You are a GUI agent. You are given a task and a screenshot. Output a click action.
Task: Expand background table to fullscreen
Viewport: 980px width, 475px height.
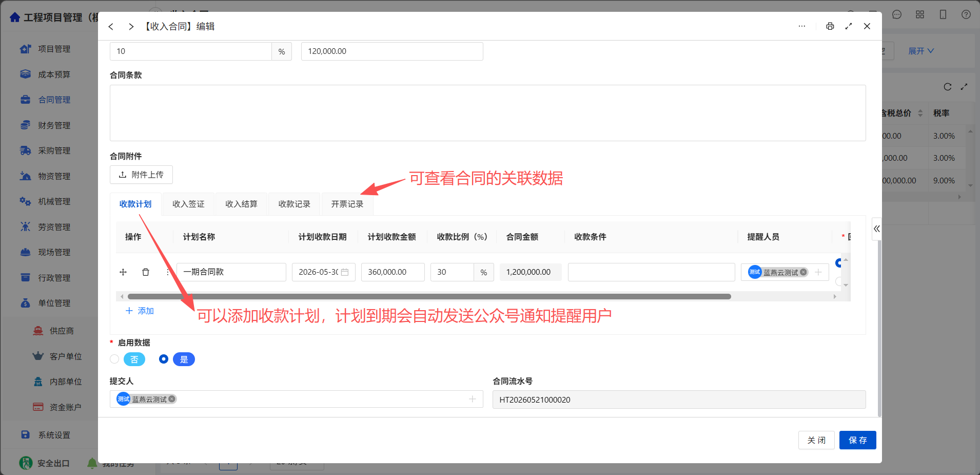pyautogui.click(x=964, y=87)
